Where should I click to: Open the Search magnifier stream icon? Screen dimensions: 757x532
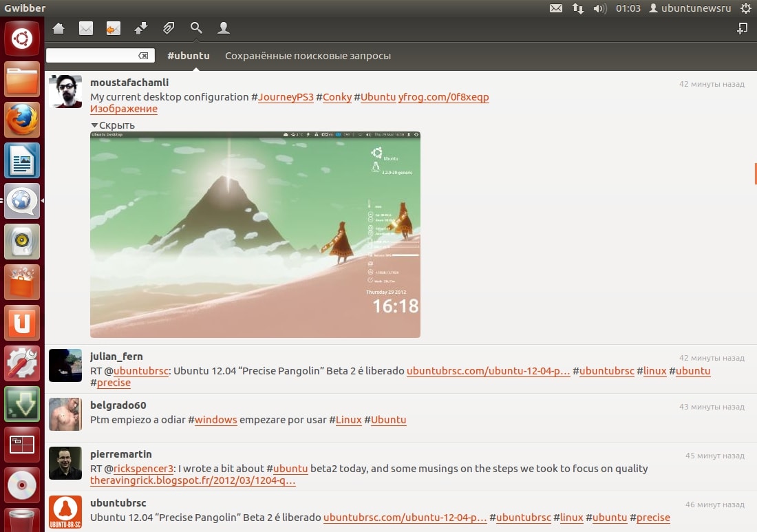(x=196, y=28)
